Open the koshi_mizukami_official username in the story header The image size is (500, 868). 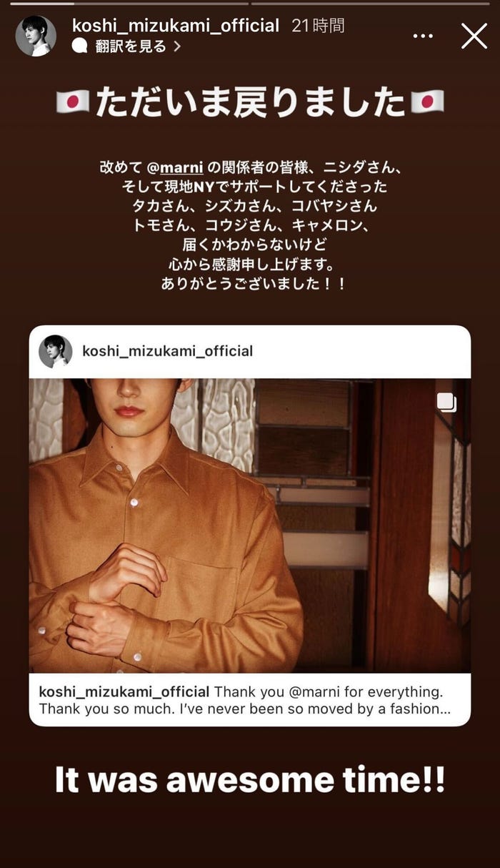pyautogui.click(x=176, y=26)
